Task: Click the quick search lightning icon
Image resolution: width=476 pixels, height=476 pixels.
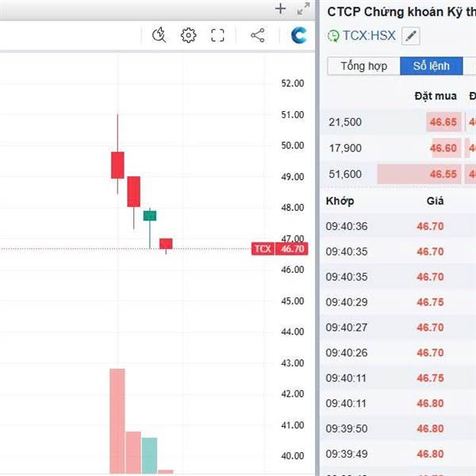Action: coord(159,35)
